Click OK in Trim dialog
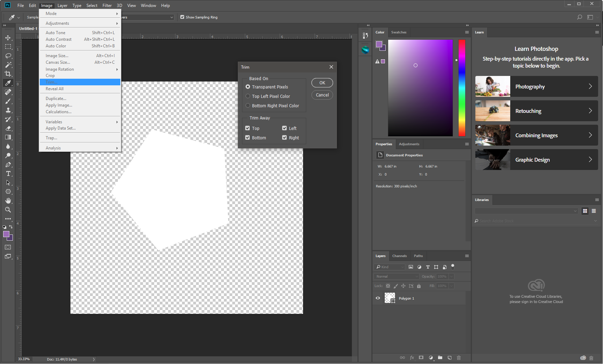Image resolution: width=603 pixels, height=364 pixels. coord(322,83)
